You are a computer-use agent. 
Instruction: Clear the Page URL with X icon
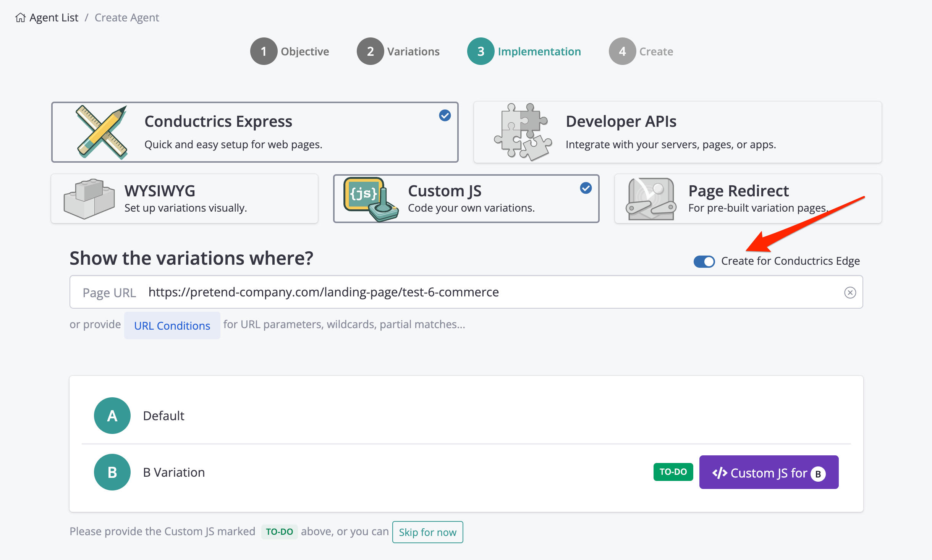pos(850,293)
